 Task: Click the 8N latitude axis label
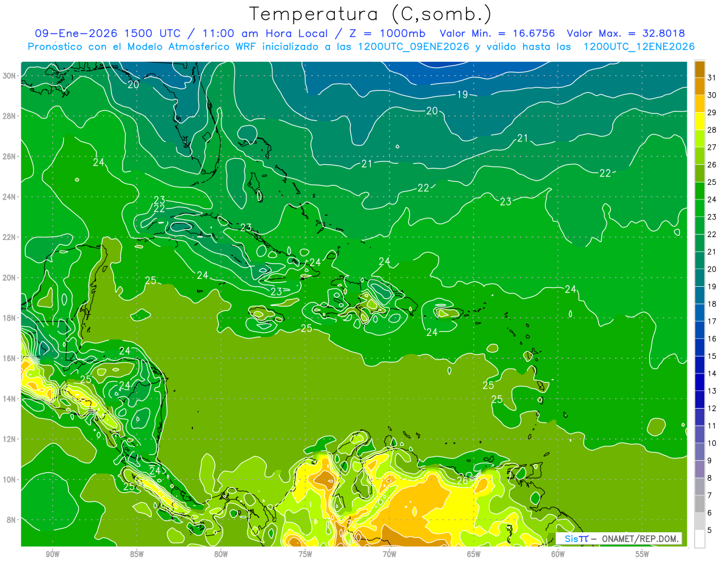coord(12,520)
